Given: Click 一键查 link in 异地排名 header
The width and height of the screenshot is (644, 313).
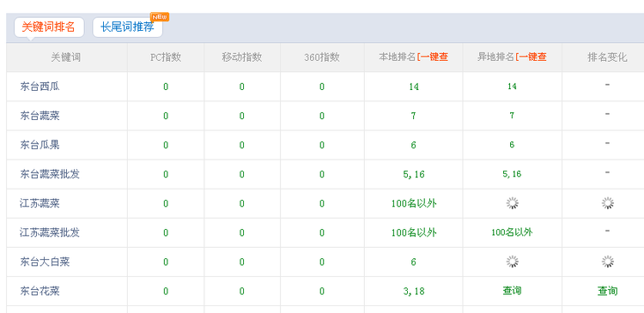Looking at the screenshot, I should tap(532, 57).
